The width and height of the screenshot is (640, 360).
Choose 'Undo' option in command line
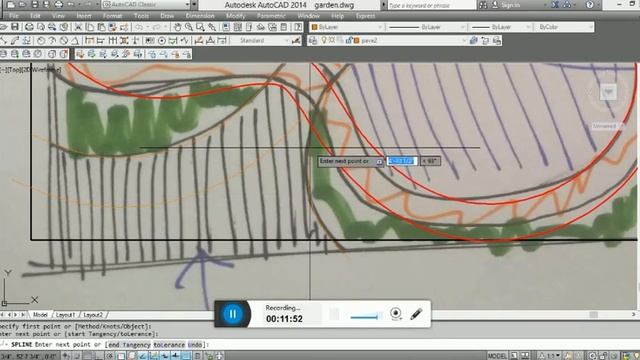(x=195, y=344)
